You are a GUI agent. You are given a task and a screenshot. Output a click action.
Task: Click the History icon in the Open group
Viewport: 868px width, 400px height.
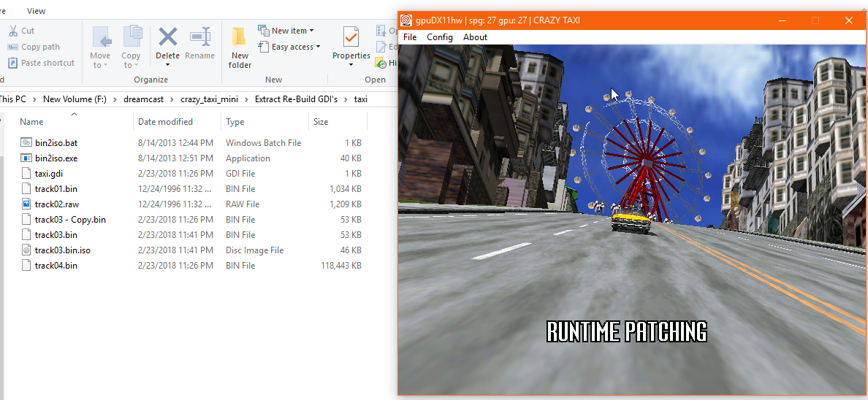381,63
